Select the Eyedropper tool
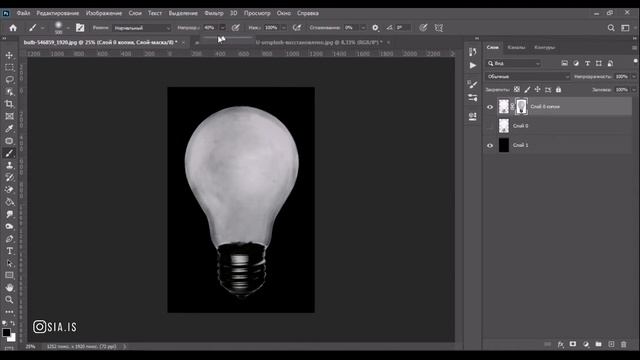 click(9, 129)
